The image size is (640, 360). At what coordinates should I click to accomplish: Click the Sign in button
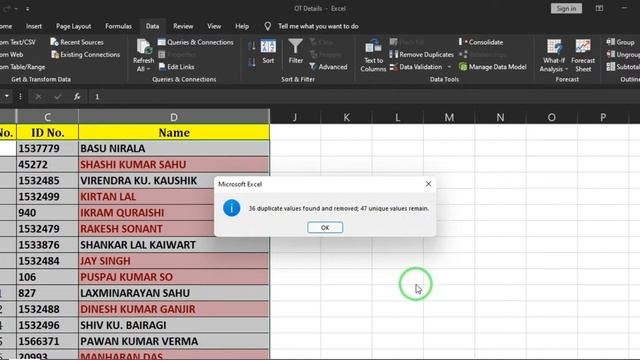pyautogui.click(x=566, y=9)
